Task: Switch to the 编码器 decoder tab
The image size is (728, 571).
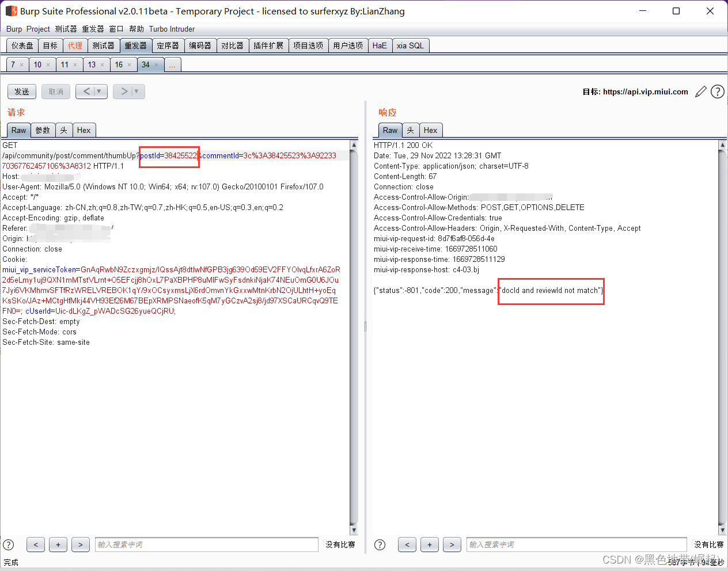Action: (200, 45)
